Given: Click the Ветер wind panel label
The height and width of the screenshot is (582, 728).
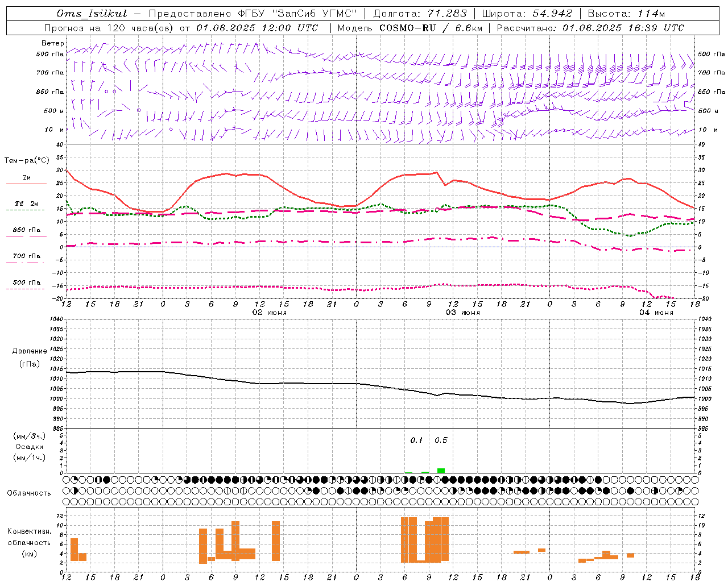Looking at the screenshot, I should (x=53, y=43).
